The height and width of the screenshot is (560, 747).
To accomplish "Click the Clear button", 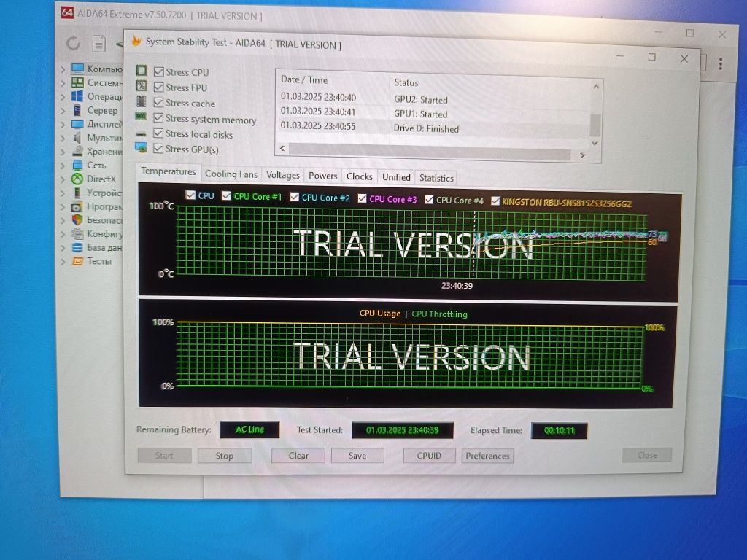I will tap(298, 456).
